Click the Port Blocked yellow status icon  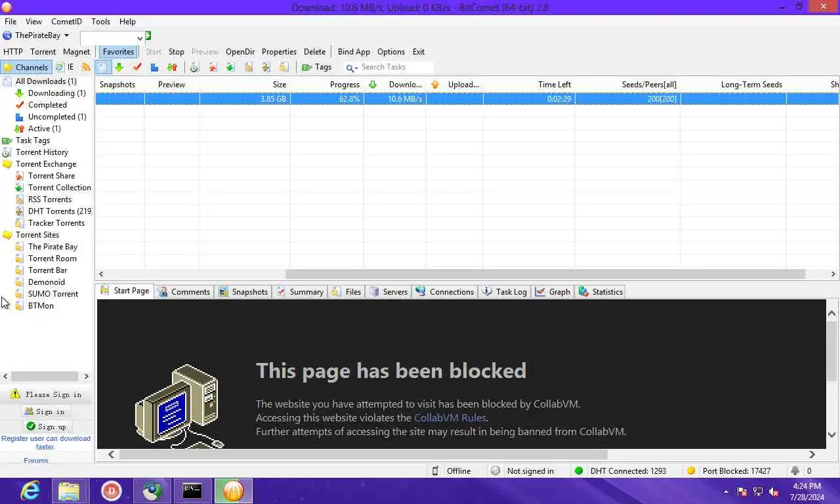click(x=691, y=471)
